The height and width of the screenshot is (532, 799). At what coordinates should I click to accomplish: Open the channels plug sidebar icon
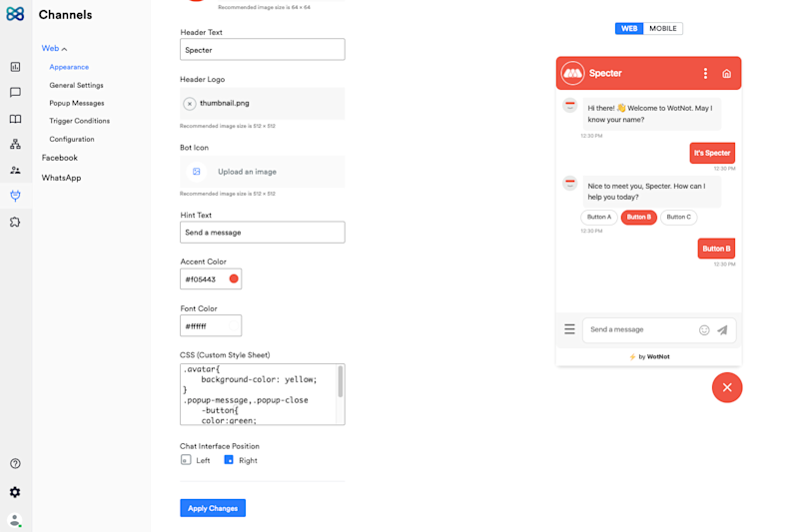click(x=15, y=196)
